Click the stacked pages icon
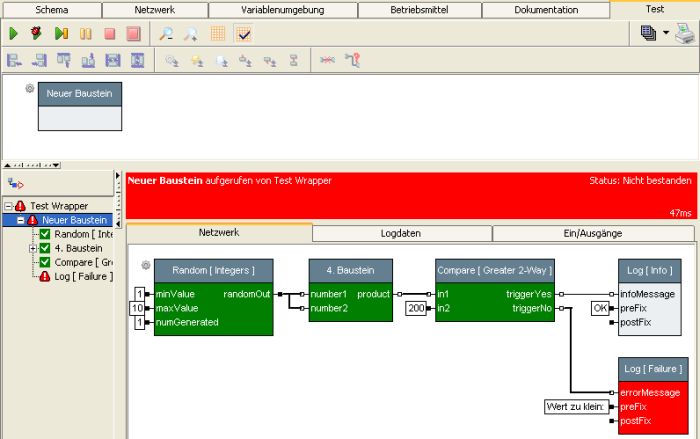This screenshot has height=439, width=700. 649,33
